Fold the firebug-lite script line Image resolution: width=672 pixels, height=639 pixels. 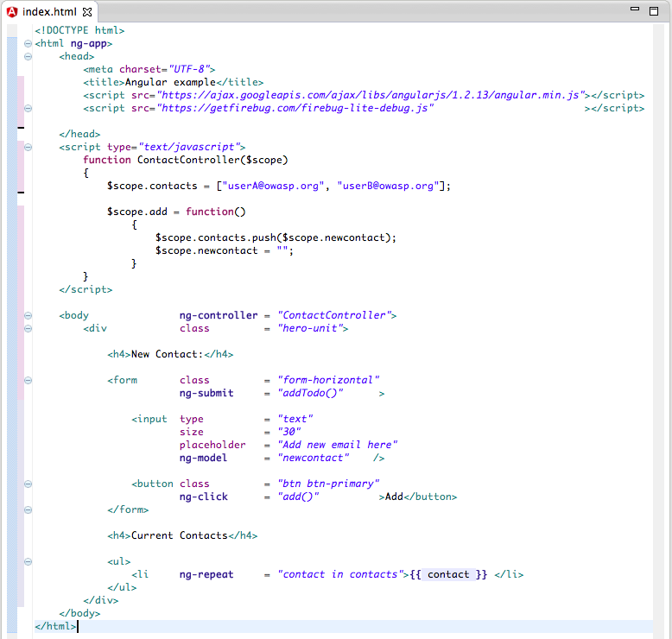point(29,108)
